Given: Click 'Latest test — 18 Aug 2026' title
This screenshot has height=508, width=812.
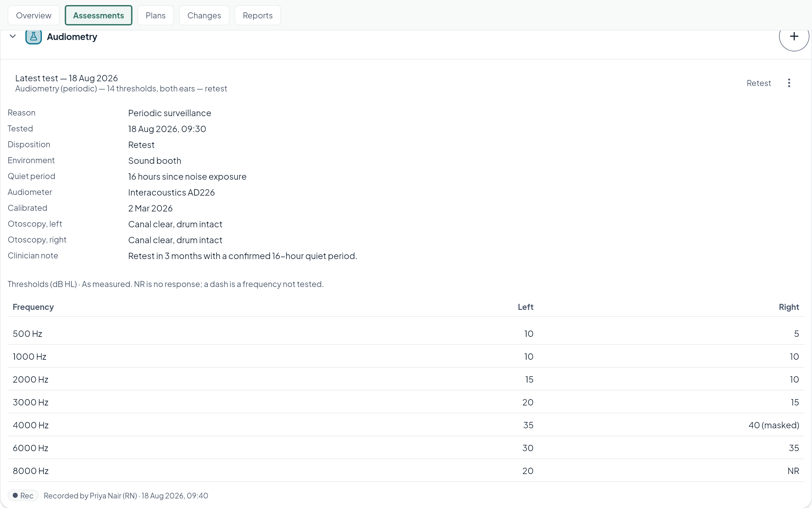Looking at the screenshot, I should pyautogui.click(x=66, y=78).
